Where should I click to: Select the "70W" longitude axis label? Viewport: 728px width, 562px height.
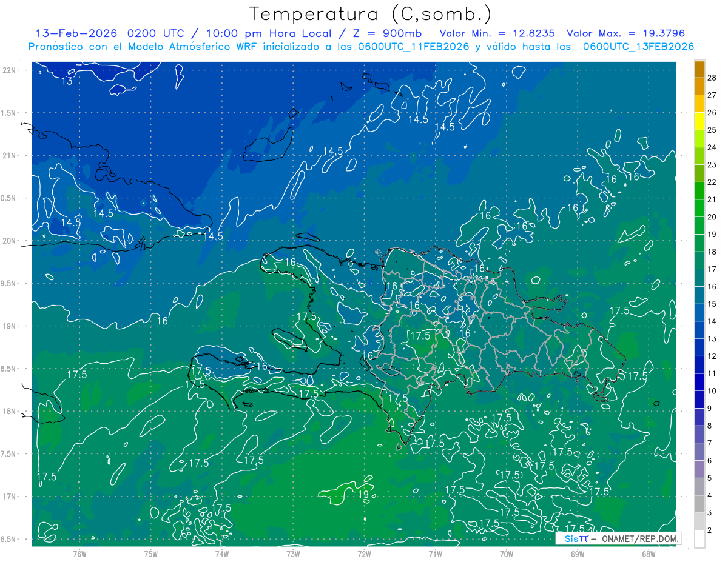[x=507, y=554]
